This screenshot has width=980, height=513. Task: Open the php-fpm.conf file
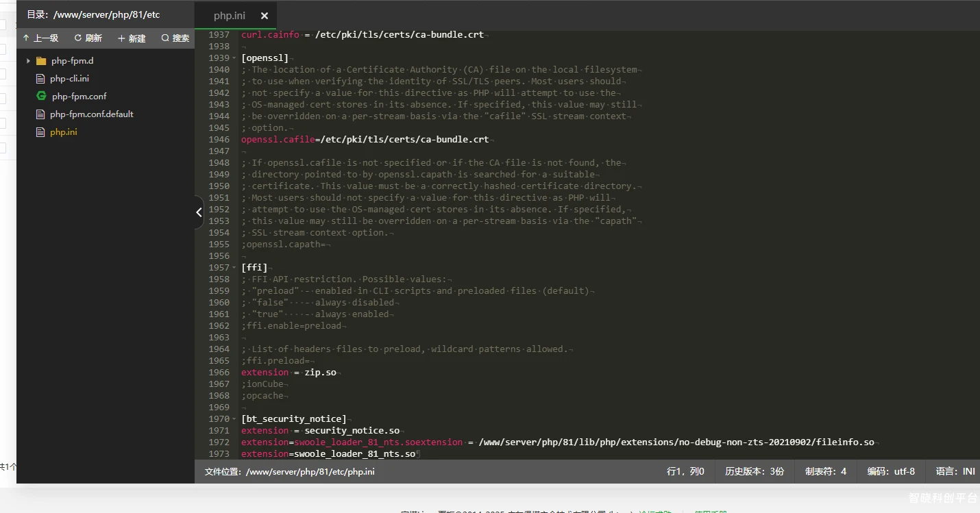coord(79,97)
